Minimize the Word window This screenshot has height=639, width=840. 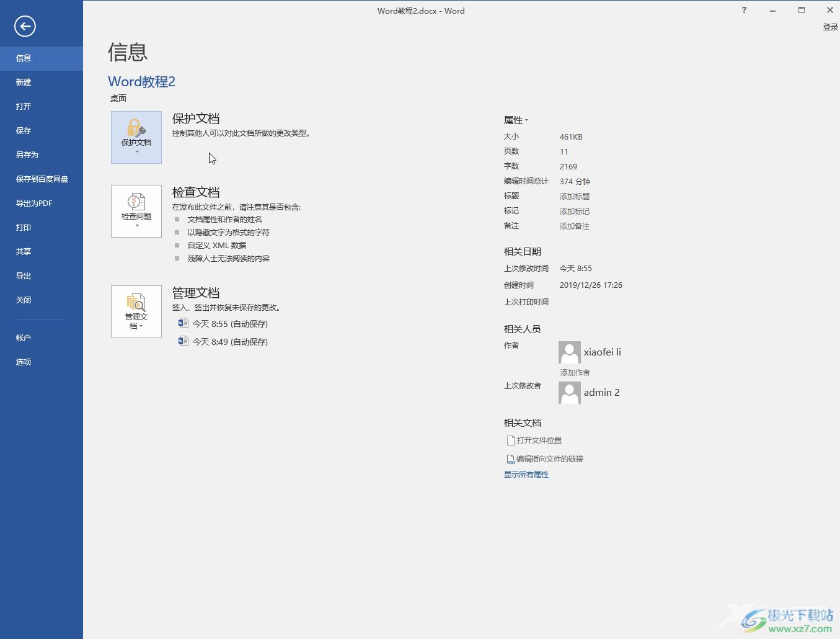(x=772, y=10)
